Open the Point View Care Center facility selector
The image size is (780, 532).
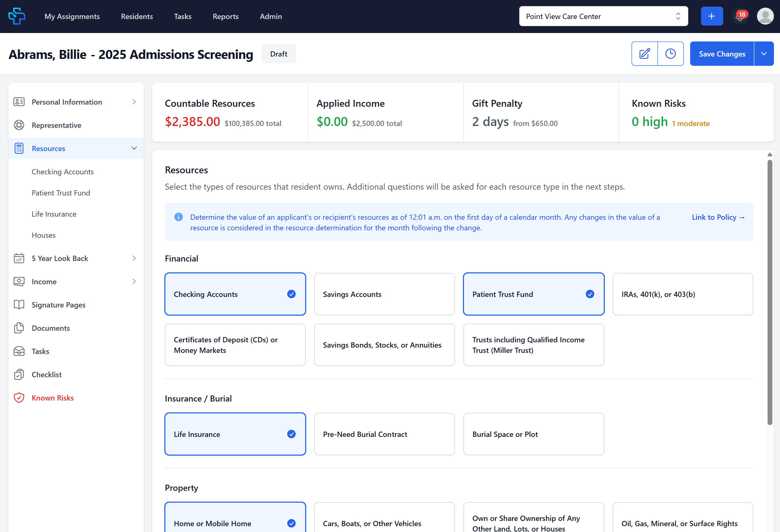coord(603,16)
